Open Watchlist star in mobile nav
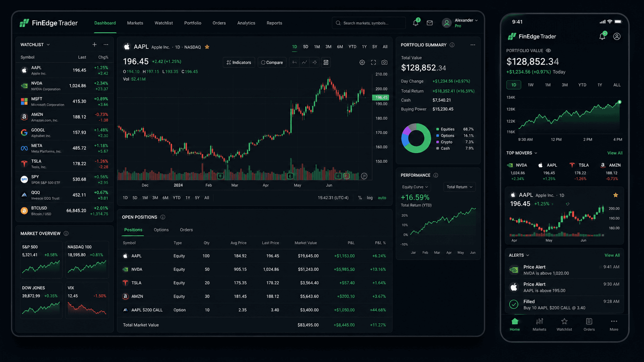The image size is (644, 362). tap(564, 325)
